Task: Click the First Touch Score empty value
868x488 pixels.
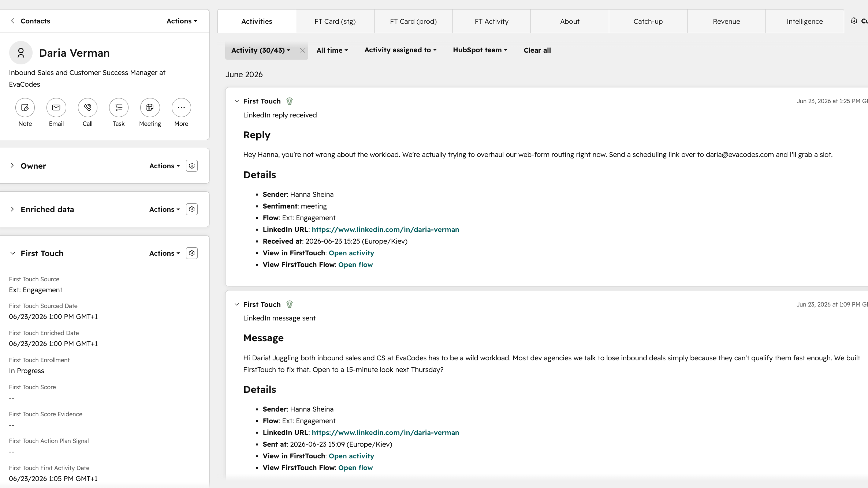Action: [x=12, y=398]
